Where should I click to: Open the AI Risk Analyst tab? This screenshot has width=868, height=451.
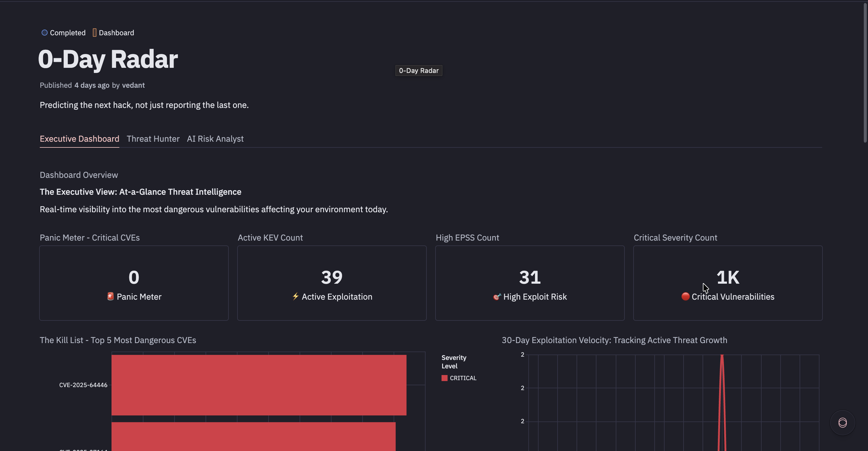point(215,139)
